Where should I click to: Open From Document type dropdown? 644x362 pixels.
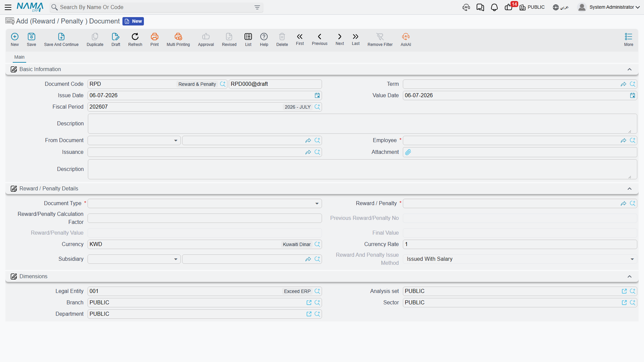tap(176, 140)
